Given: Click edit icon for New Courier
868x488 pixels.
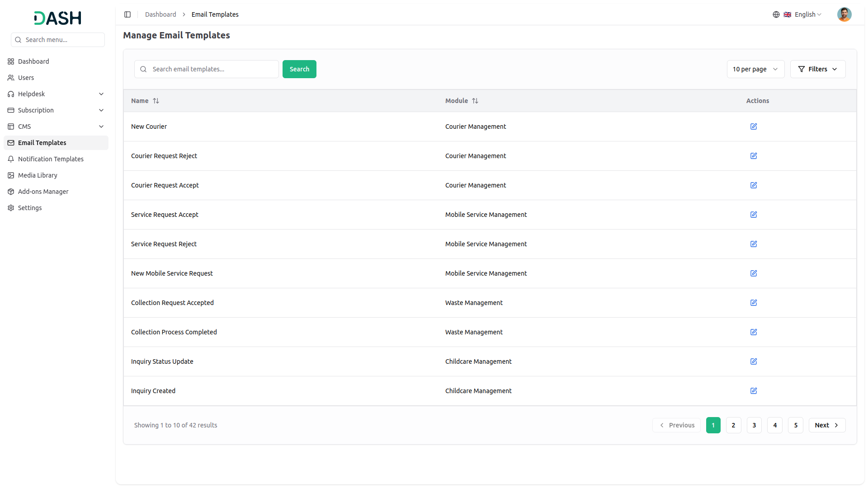Looking at the screenshot, I should point(754,127).
